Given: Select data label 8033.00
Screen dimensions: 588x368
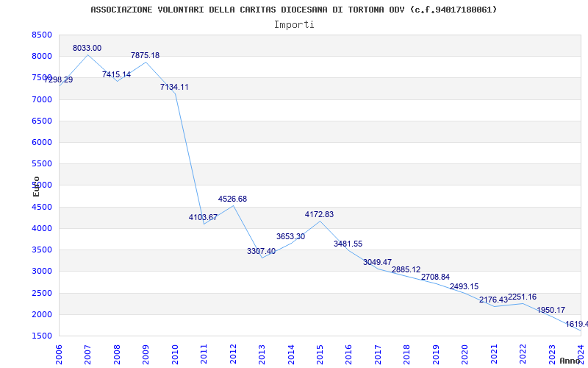Looking at the screenshot, I should 87,48.
